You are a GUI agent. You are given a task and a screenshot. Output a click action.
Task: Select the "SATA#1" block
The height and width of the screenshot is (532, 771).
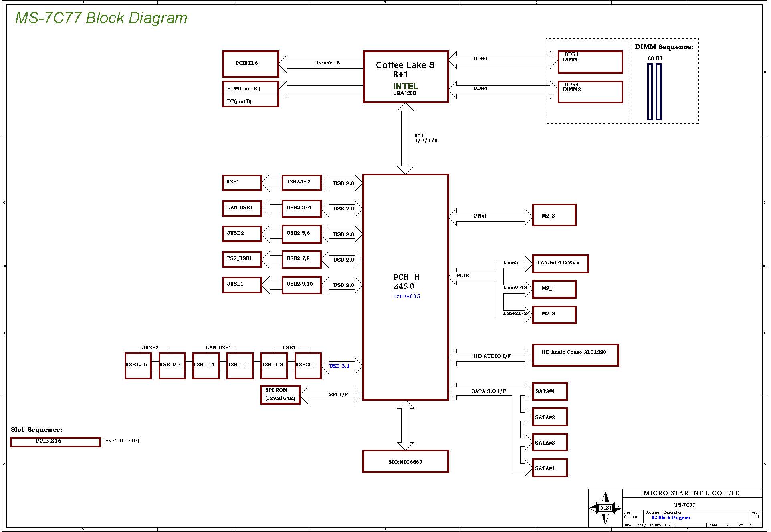[x=550, y=391]
